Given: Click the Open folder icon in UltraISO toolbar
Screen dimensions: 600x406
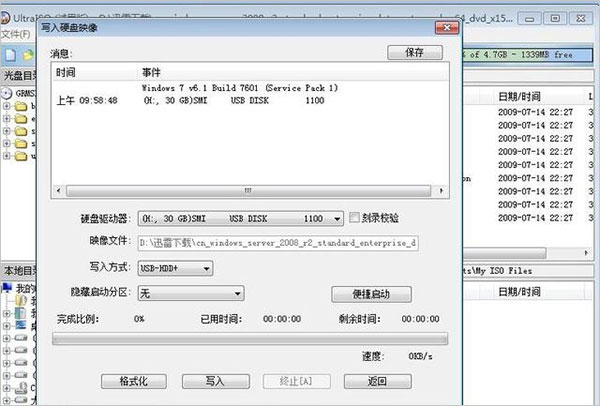Looking at the screenshot, I should pyautogui.click(x=28, y=55).
